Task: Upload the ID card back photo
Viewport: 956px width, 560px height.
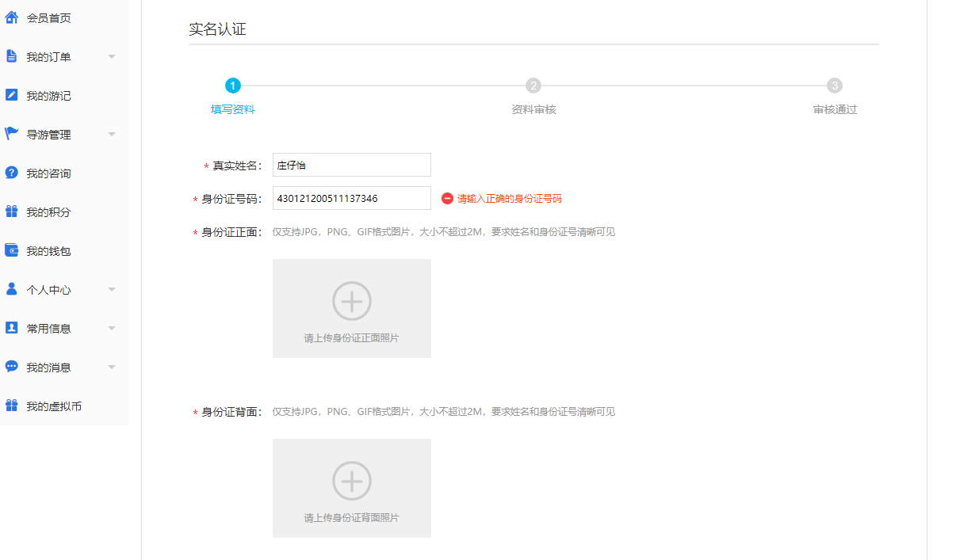Action: pos(352,488)
